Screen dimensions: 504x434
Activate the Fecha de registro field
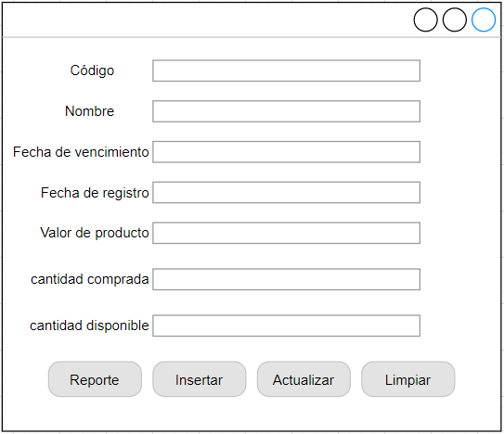click(x=286, y=192)
